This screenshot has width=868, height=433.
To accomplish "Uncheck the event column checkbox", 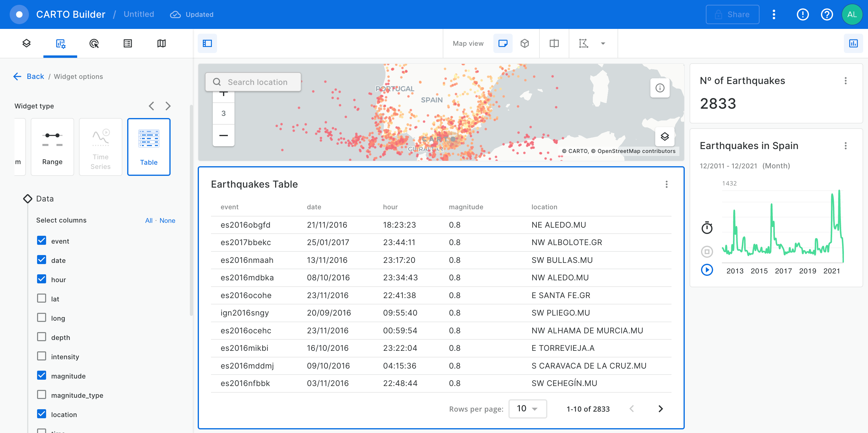I will (x=42, y=240).
